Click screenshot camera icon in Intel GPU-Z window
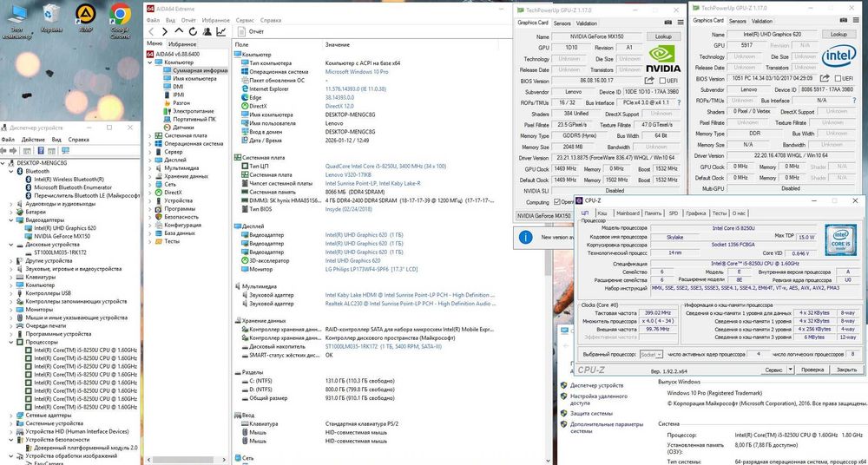This screenshot has width=868, height=465. (x=844, y=21)
